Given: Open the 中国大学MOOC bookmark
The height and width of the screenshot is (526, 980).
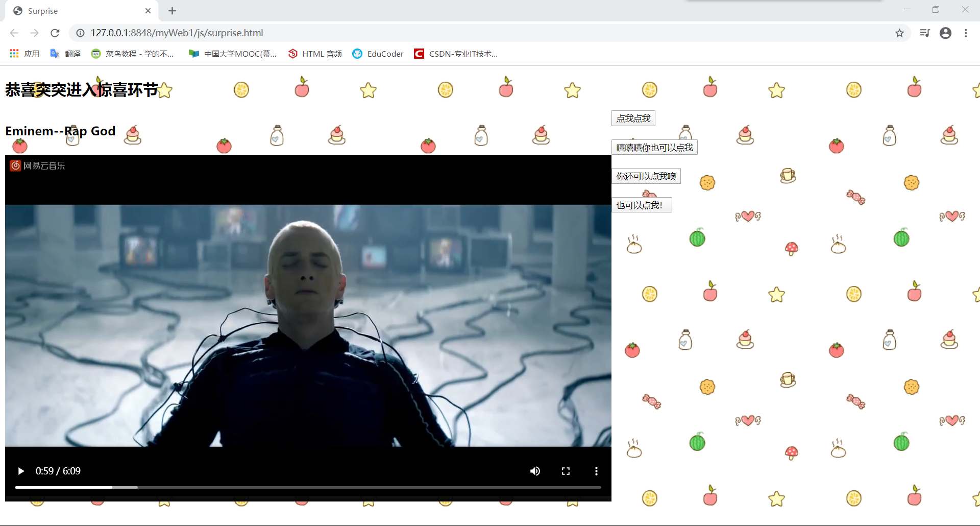Looking at the screenshot, I should 232,54.
